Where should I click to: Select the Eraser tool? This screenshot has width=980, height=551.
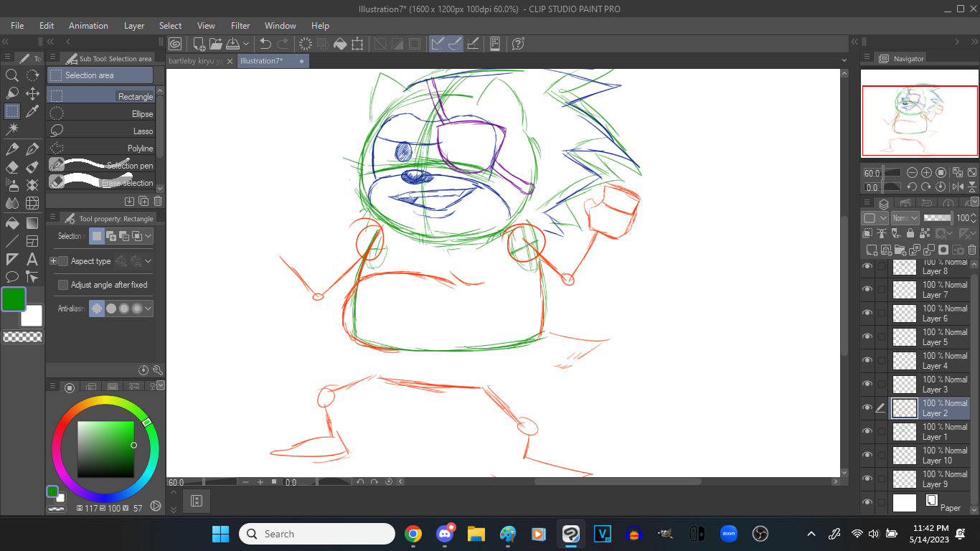[12, 166]
